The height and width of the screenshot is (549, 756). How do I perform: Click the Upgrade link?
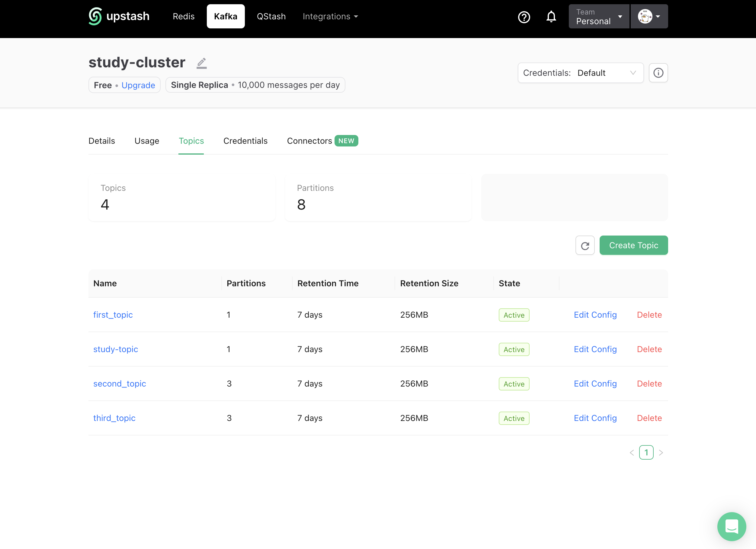click(x=138, y=85)
